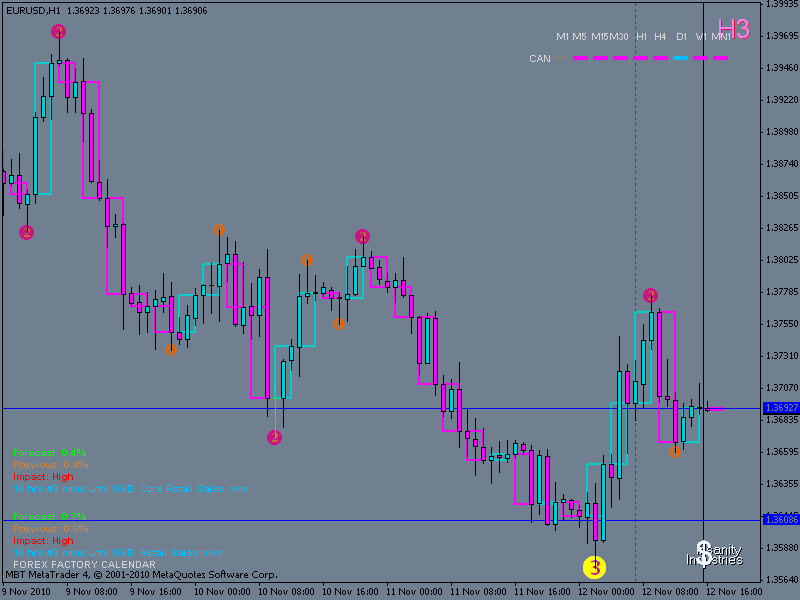Image resolution: width=800 pixels, height=600 pixels.
Task: Click the '12 Nov 00:00' time axis label
Action: [606, 592]
